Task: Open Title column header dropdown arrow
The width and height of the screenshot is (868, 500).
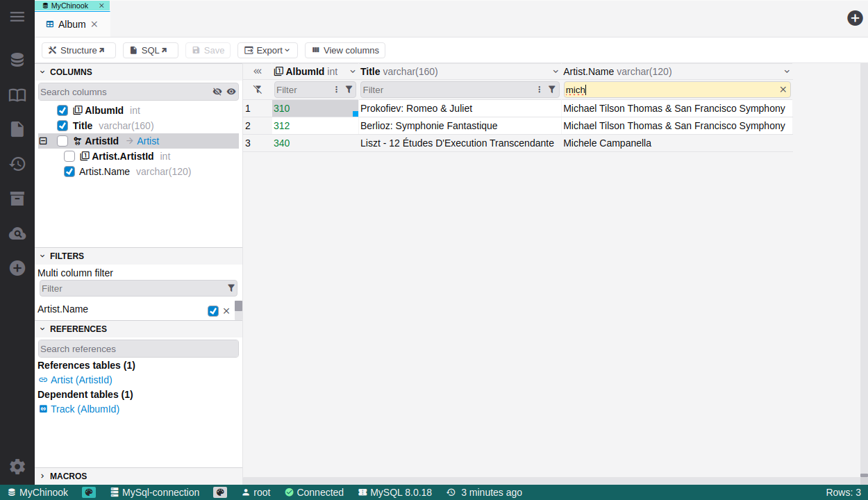Action: 556,72
